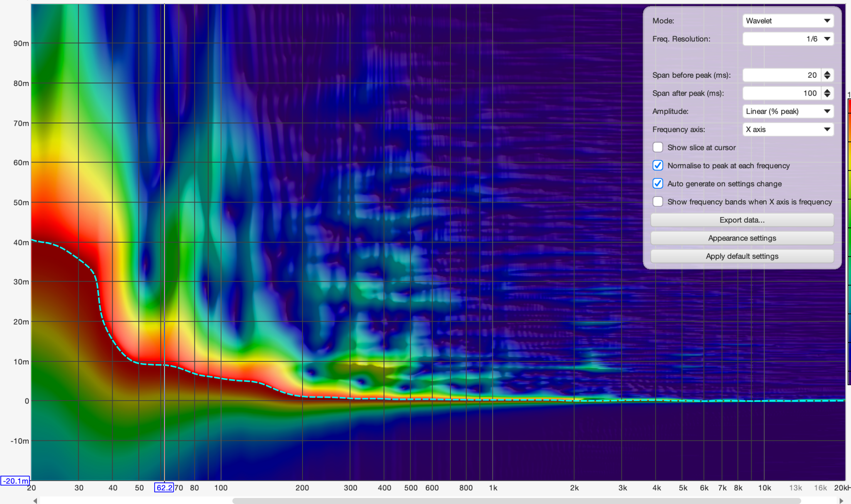851x504 pixels.
Task: Click the 200 frequency axis label
Action: [x=302, y=488]
